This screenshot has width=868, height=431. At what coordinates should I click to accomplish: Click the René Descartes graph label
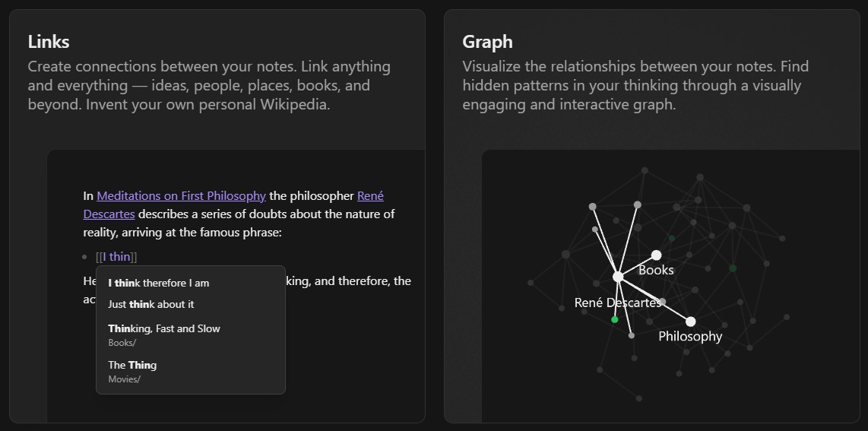[618, 303]
